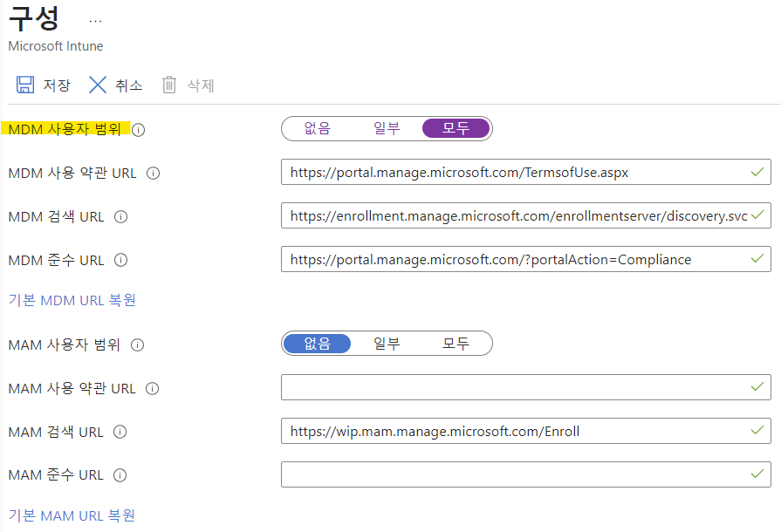
Task: Click checkmark in MDM 검색 URL field
Action: 757,215
